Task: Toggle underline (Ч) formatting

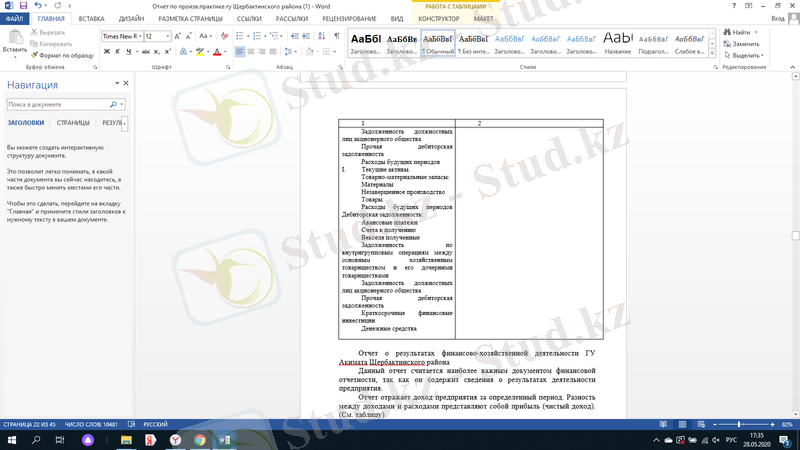Action: (129, 52)
